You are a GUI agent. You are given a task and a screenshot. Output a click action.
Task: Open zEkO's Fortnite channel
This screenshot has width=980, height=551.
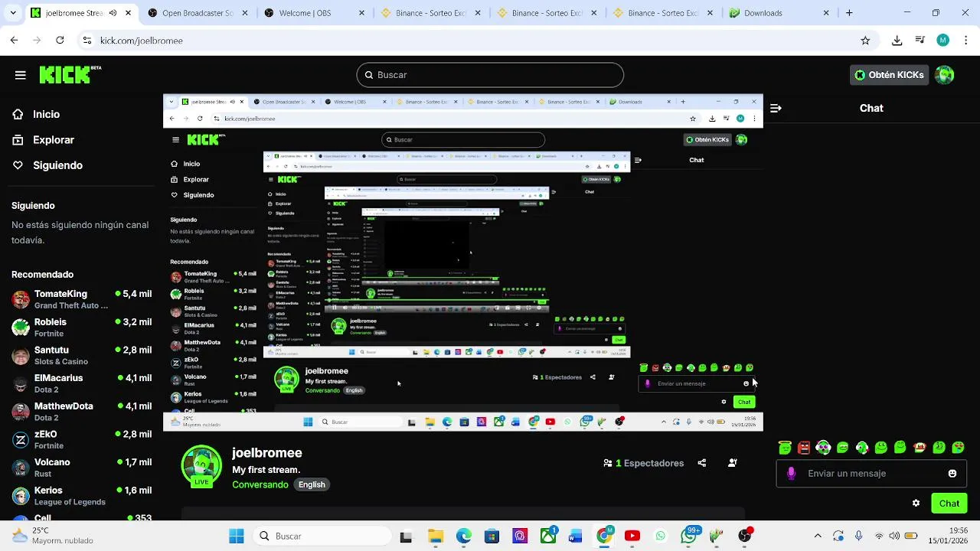pos(81,440)
